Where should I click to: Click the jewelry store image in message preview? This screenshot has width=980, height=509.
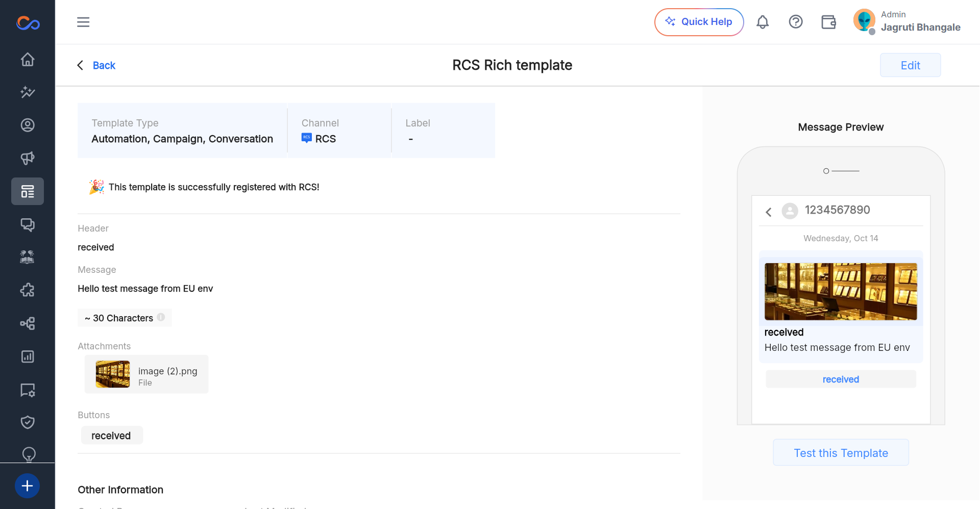(841, 292)
